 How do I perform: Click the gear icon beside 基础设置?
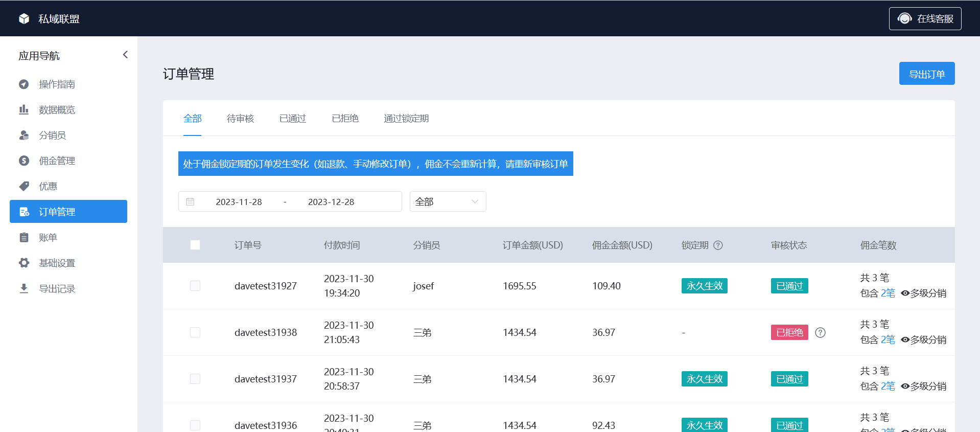(24, 263)
